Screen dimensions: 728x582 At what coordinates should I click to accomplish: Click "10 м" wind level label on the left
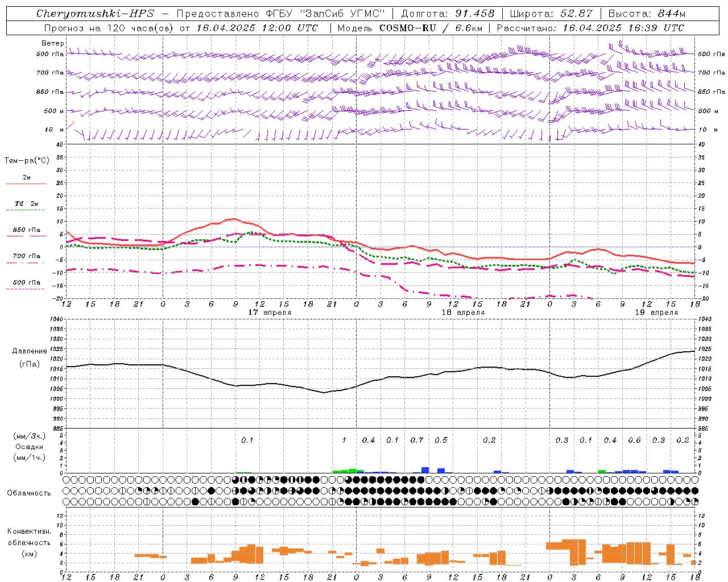pos(55,130)
